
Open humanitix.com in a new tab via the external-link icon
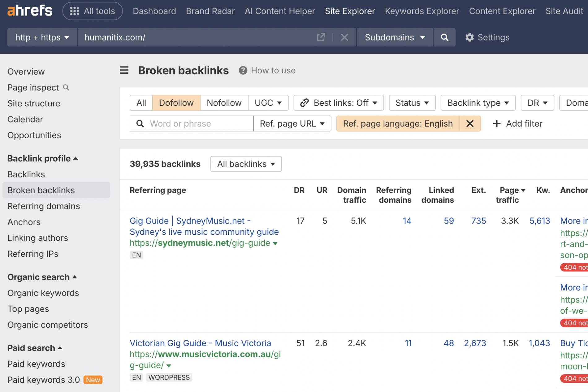(x=321, y=37)
